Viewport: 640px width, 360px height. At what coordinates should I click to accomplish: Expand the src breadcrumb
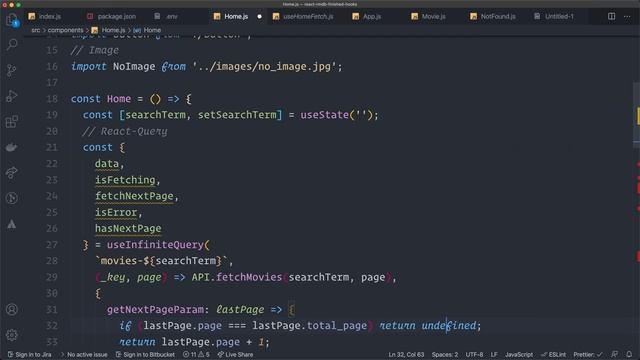[x=36, y=30]
